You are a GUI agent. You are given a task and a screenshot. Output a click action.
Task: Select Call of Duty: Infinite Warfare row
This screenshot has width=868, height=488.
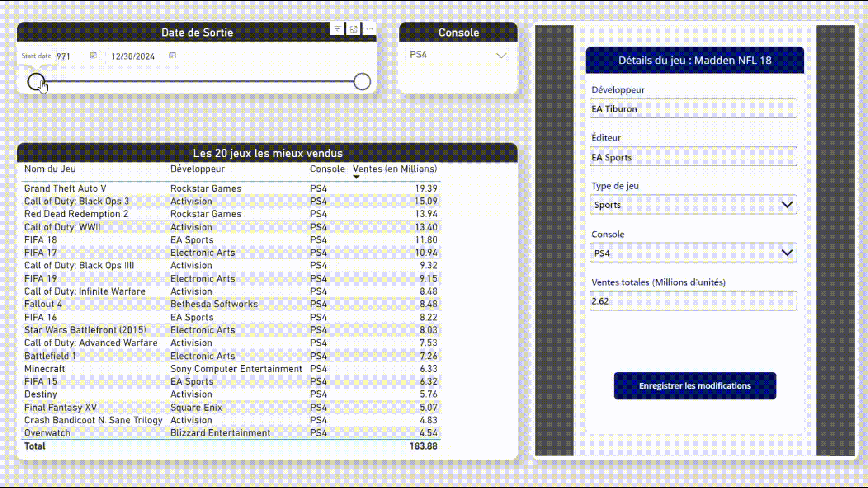(231, 291)
